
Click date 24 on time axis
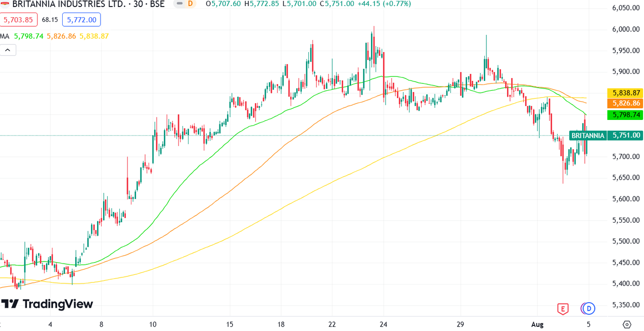click(x=384, y=324)
